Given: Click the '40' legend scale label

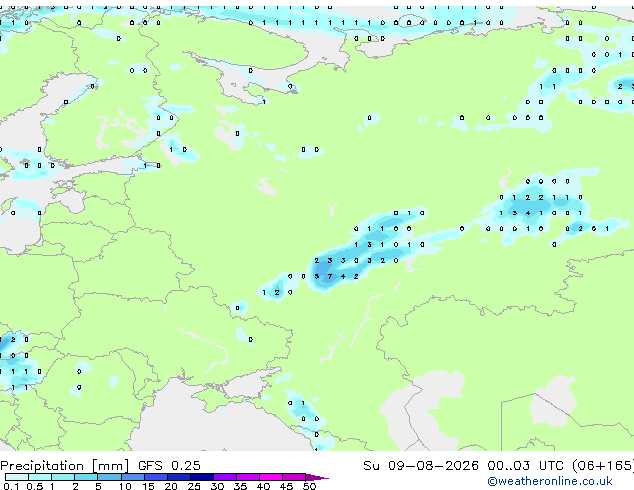Looking at the screenshot, I should point(263,486).
